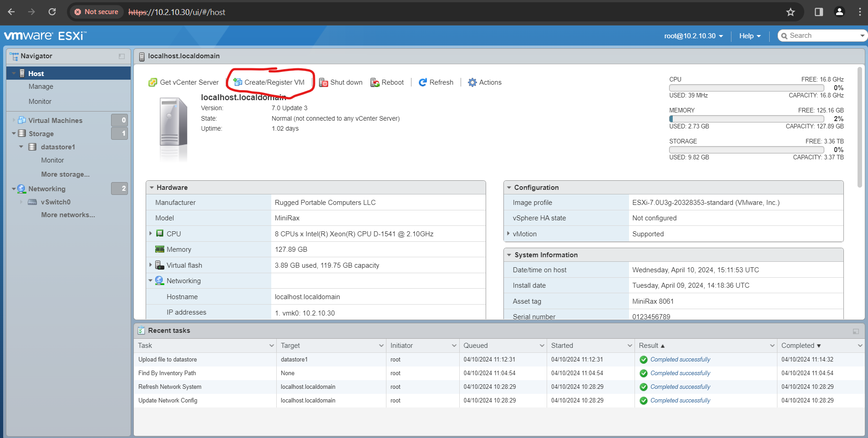
Task: Click the Not secure site warning chip
Action: [x=96, y=12]
